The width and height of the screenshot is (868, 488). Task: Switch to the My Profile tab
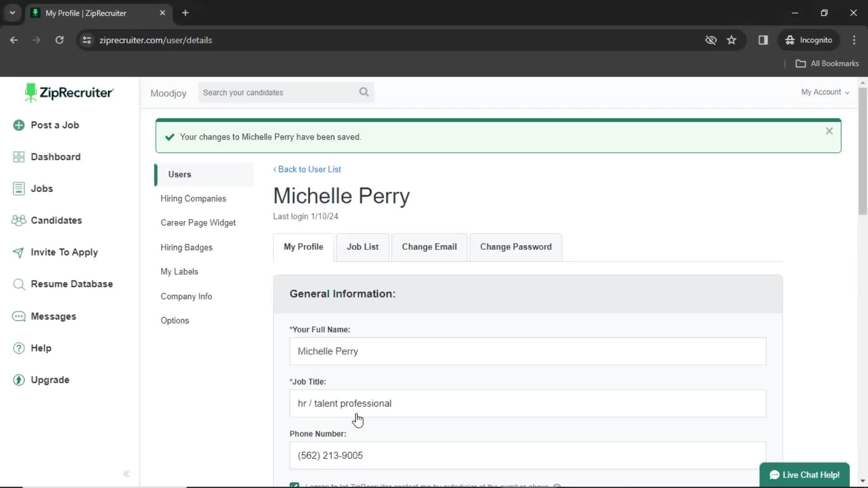coord(303,247)
